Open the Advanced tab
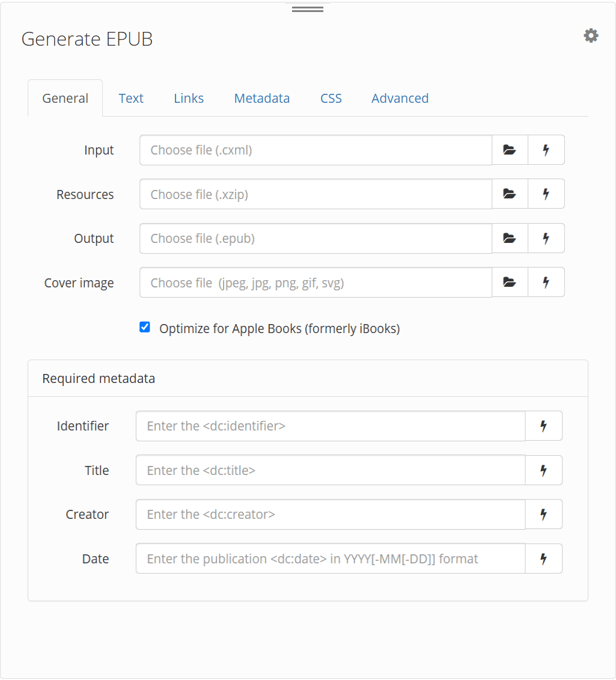 400,98
